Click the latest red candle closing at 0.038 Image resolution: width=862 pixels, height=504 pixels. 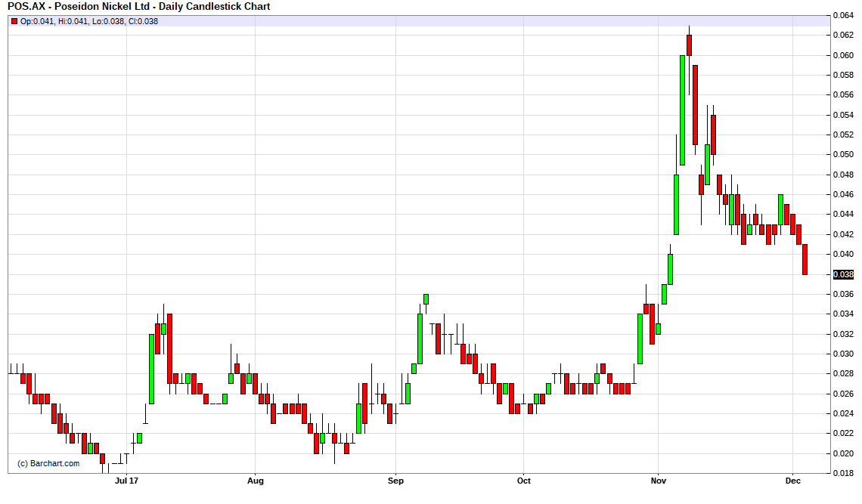click(x=805, y=259)
